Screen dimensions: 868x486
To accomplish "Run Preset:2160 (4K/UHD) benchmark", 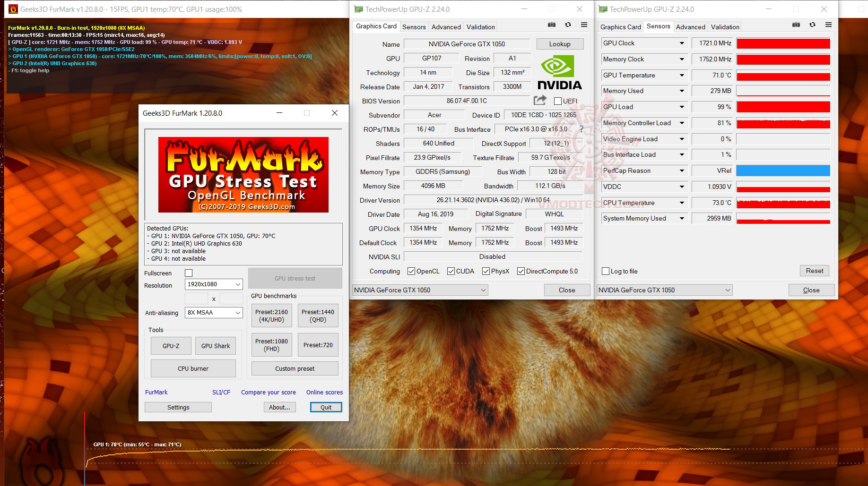I will [x=271, y=315].
